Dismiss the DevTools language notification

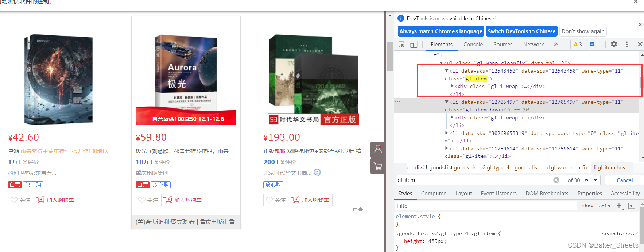[640, 24]
